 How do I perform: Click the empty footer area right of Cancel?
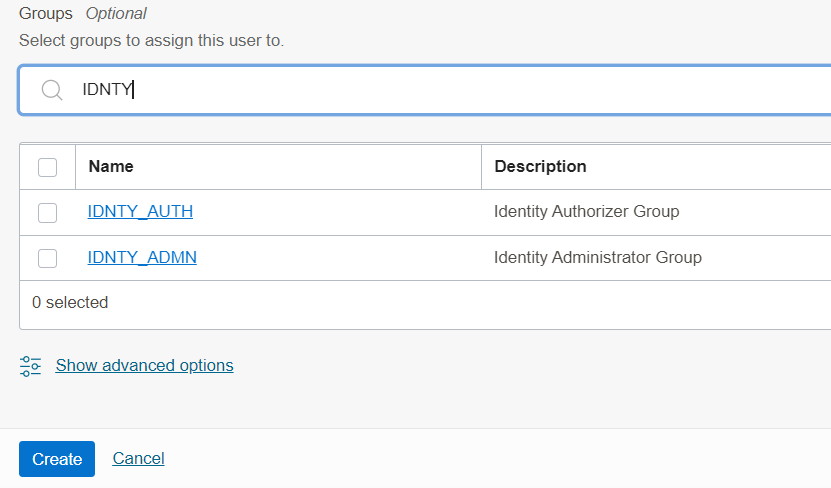coord(500,459)
